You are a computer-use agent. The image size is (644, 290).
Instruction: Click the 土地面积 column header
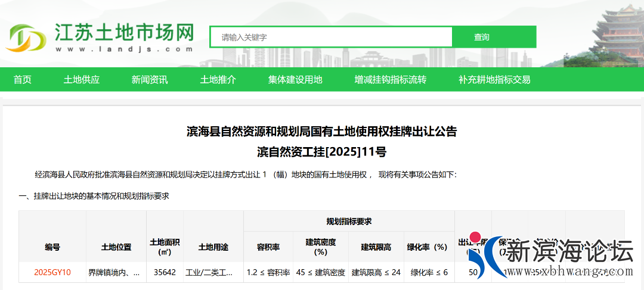click(165, 247)
